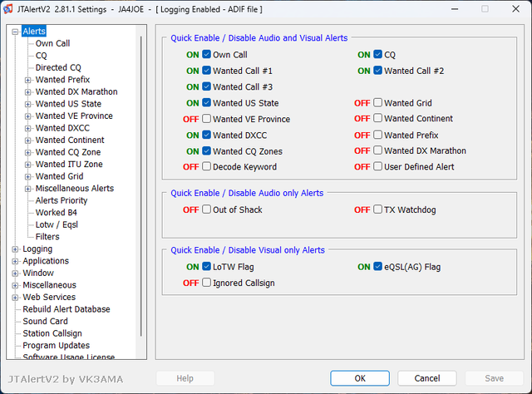Screen dimensions: 532x394
Task: Click the JTAlert app icon in title bar
Action: click(x=7, y=9)
